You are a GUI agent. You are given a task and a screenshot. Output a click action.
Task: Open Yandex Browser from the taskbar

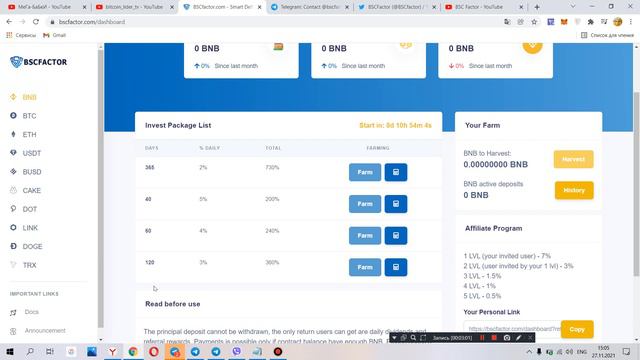coord(112,351)
